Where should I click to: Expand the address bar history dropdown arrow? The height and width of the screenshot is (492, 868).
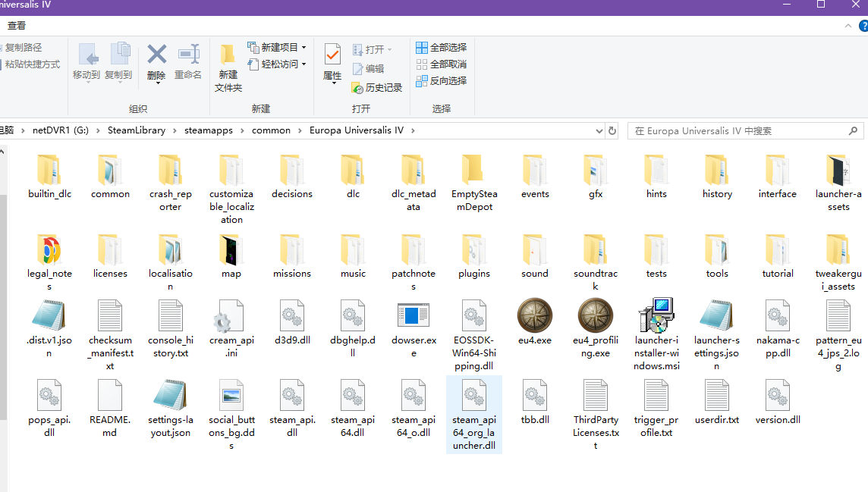point(596,130)
